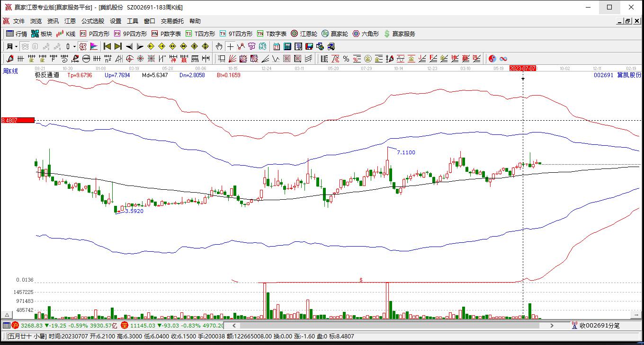The height and width of the screenshot is (345, 644).
Task: Toggle the crosshair cursor button
Action: tap(230, 46)
